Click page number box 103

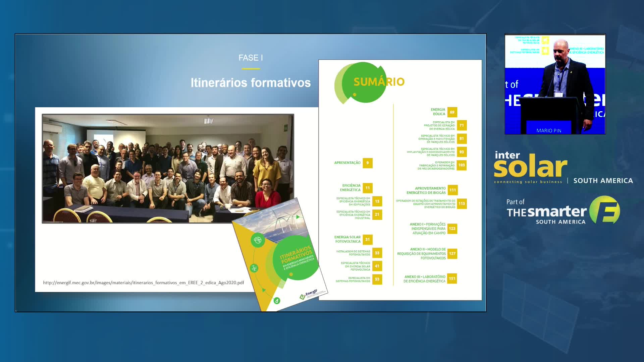point(462,165)
